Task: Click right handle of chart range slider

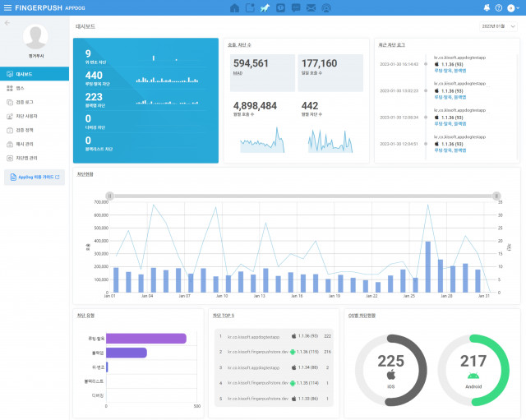Action: [496, 196]
